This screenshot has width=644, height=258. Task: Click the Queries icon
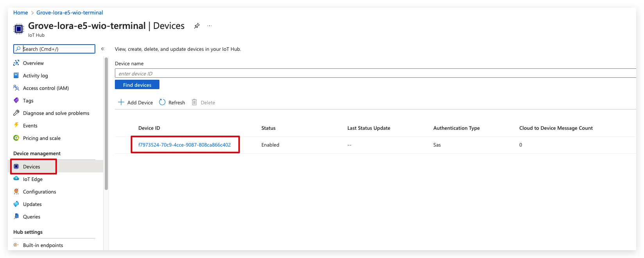point(16,217)
